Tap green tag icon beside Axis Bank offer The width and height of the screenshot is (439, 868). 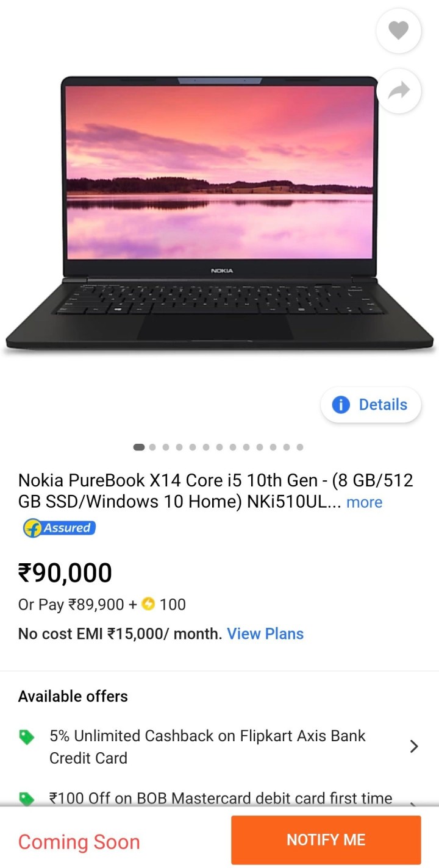[x=26, y=738]
